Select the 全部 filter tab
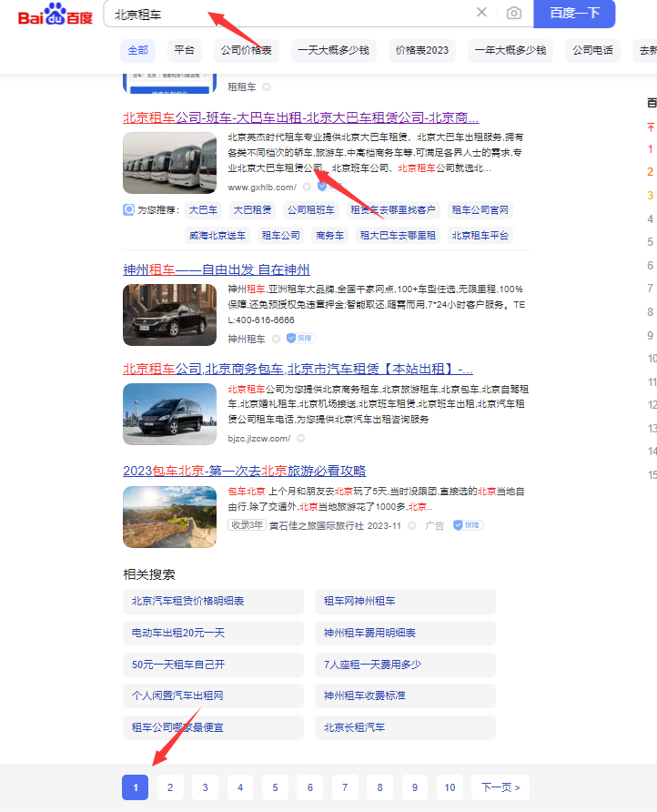Viewport: 657px width, 812px height. (x=137, y=50)
